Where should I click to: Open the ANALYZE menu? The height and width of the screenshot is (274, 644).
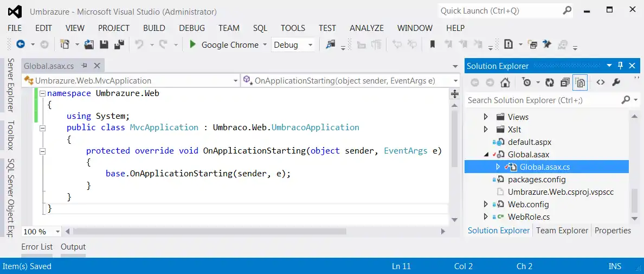(366, 28)
